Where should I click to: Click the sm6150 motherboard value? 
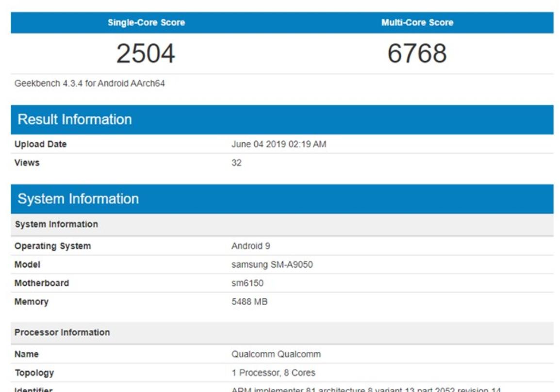pyautogui.click(x=247, y=283)
